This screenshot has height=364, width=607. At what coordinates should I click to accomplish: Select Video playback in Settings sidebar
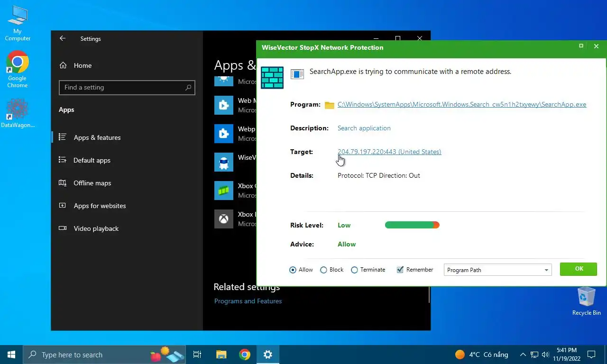[x=96, y=228]
